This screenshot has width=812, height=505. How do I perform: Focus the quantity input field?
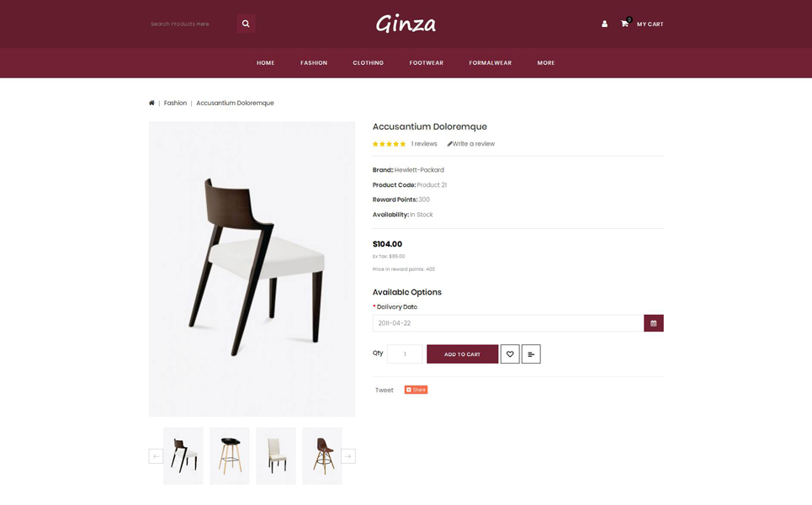pos(405,354)
